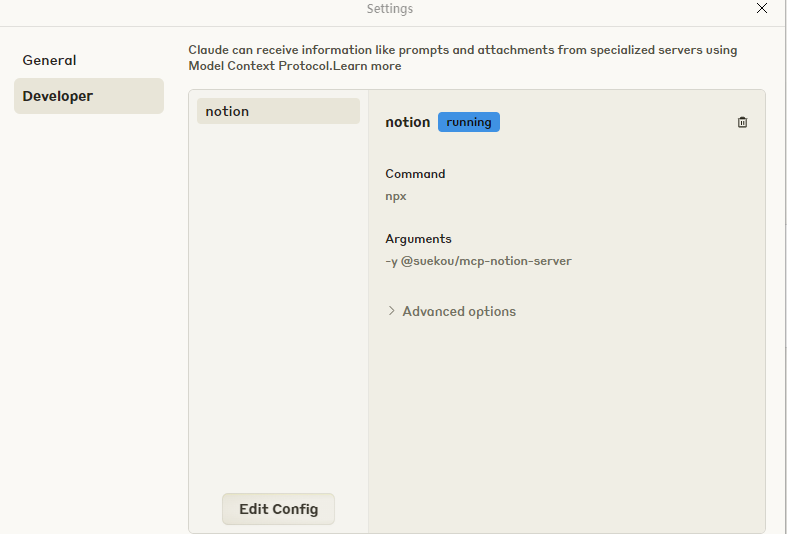
Task: Click the npx command value
Action: [396, 196]
